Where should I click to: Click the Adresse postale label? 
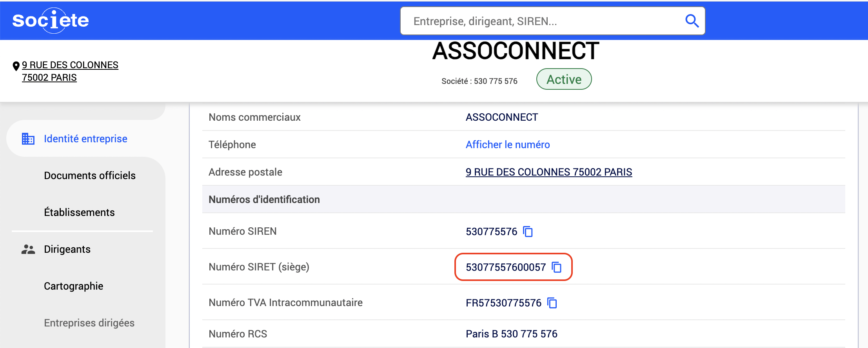coord(245,172)
